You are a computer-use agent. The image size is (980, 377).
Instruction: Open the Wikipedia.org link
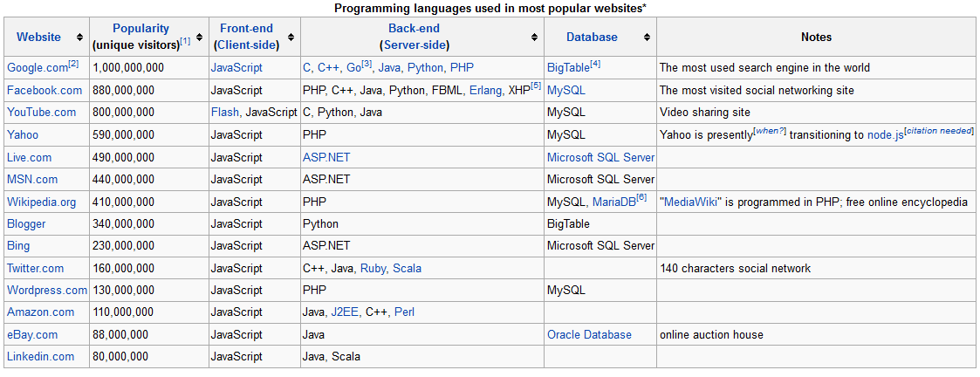click(41, 202)
